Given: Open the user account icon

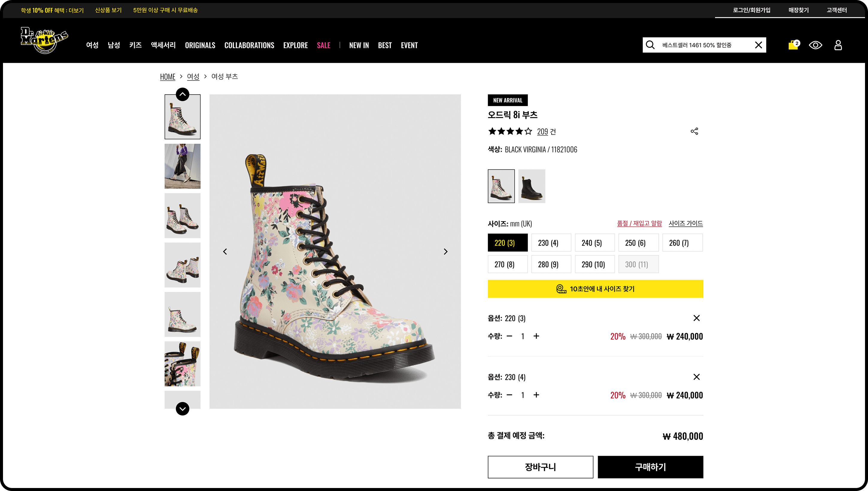Looking at the screenshot, I should 838,45.
